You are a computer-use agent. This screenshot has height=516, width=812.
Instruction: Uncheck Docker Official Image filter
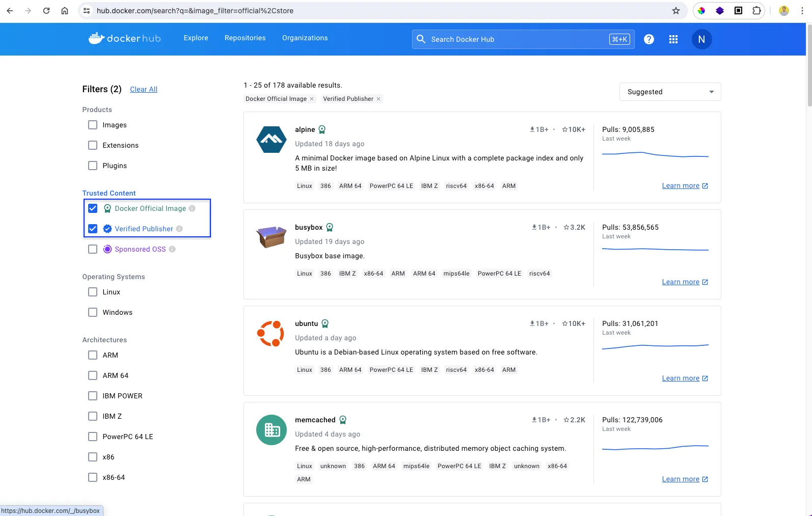[93, 208]
